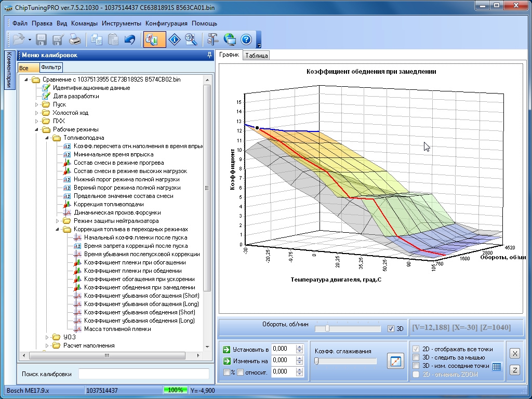532x399 pixels.
Task: Click the 'Фильтр' button
Action: coord(51,68)
